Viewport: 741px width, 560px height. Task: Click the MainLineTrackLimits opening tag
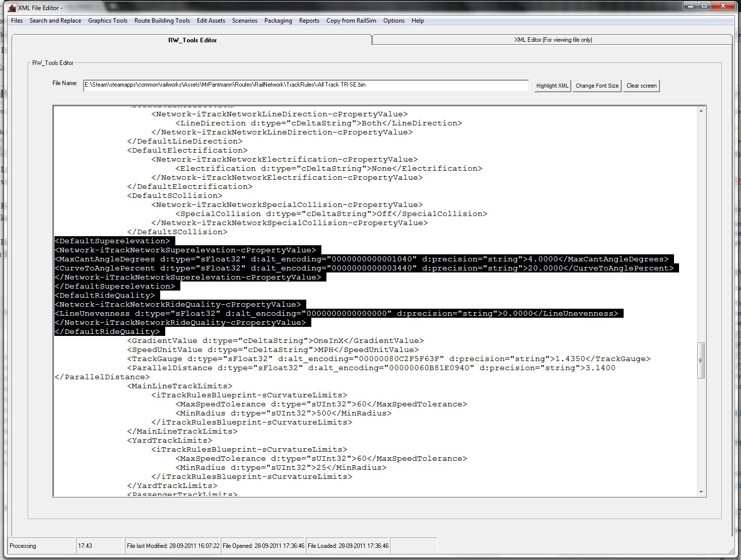click(x=179, y=386)
